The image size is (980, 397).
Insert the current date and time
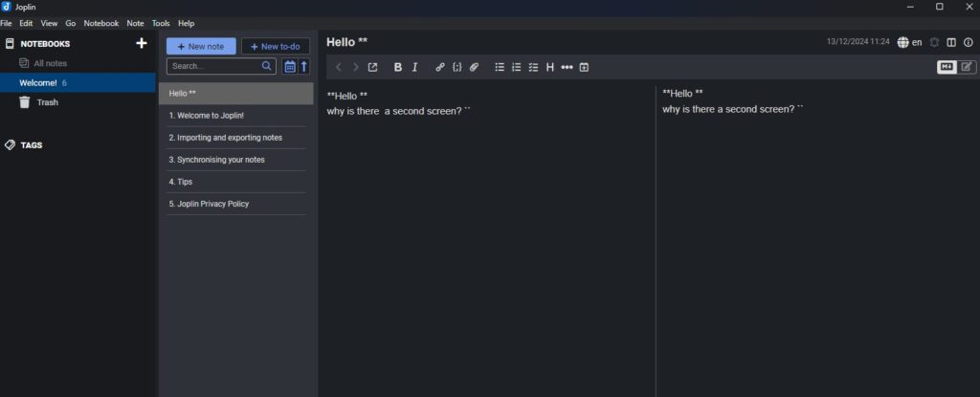pos(584,67)
